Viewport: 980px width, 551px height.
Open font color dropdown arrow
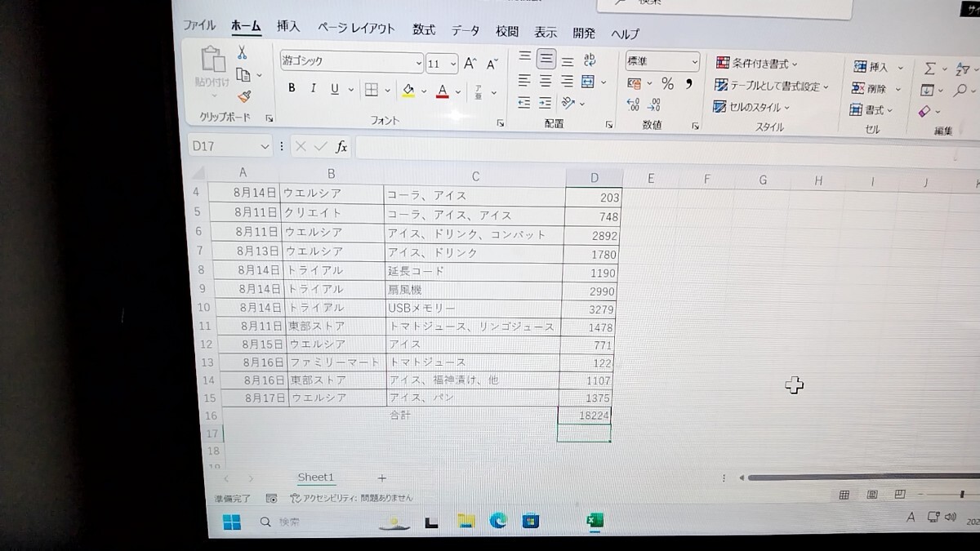[457, 91]
